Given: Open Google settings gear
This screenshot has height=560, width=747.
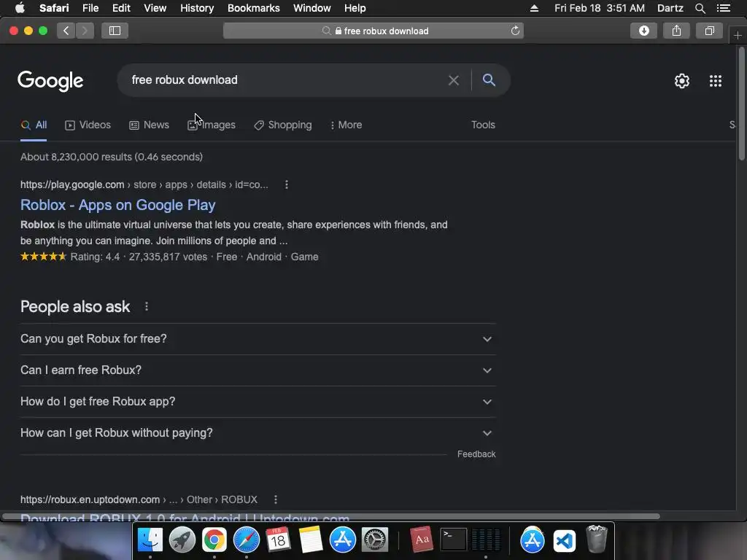Looking at the screenshot, I should point(682,81).
